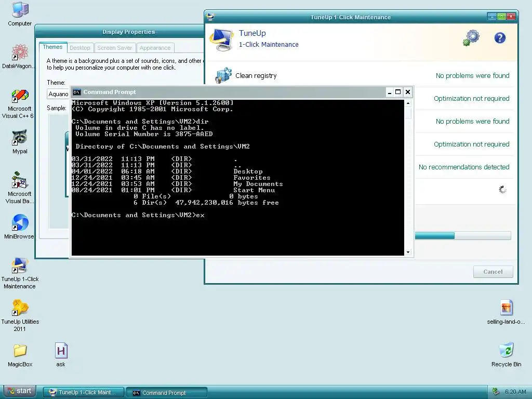The height and width of the screenshot is (399, 532).
Task: Switch to the Desktop tab in Display Properties
Action: click(x=79, y=48)
